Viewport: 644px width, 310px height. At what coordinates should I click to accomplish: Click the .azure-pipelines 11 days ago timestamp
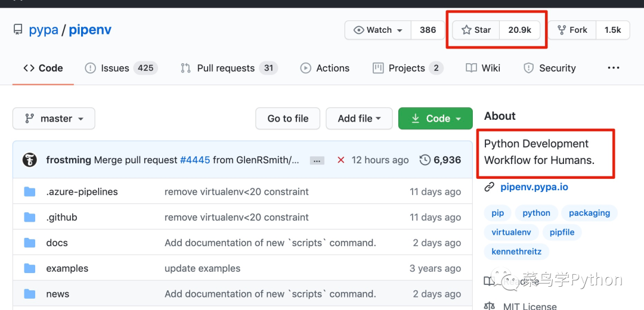tap(435, 192)
